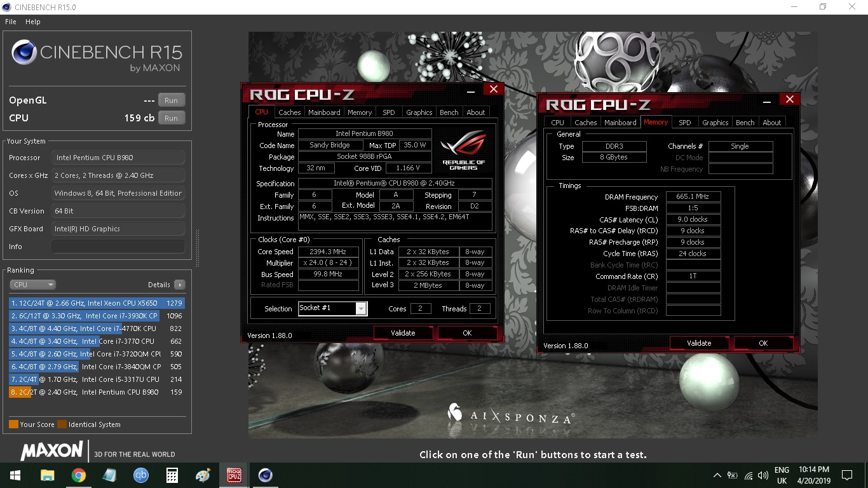Switch to Bench tab in left CPU-Z window
The image size is (868, 488).
click(449, 112)
